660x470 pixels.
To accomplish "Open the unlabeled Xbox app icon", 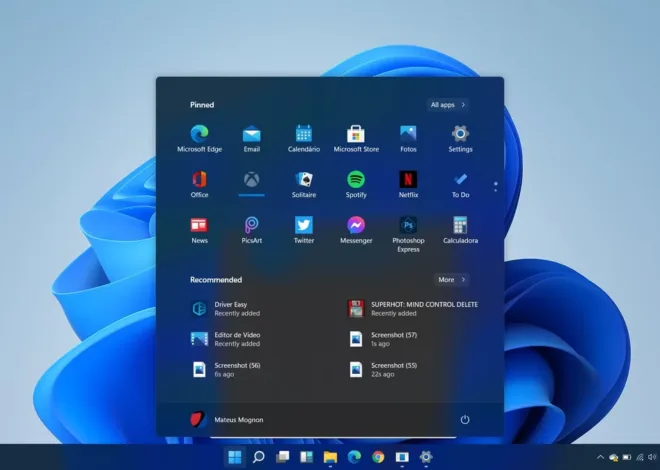I will [x=251, y=180].
